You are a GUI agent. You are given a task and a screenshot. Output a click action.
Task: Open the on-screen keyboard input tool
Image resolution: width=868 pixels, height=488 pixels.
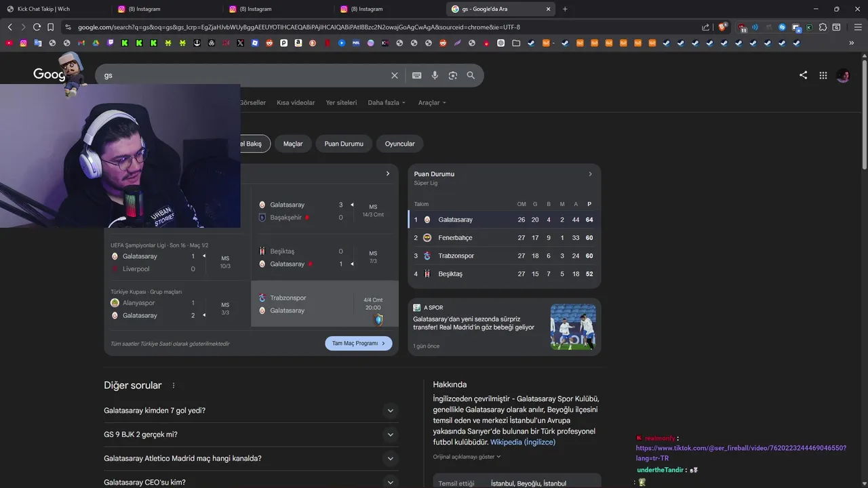416,75
